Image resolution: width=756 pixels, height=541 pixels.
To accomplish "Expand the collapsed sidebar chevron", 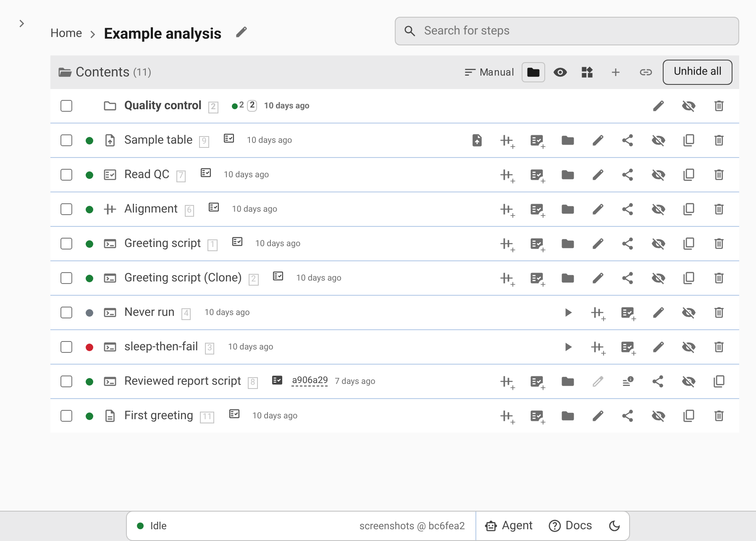I will coord(22,24).
